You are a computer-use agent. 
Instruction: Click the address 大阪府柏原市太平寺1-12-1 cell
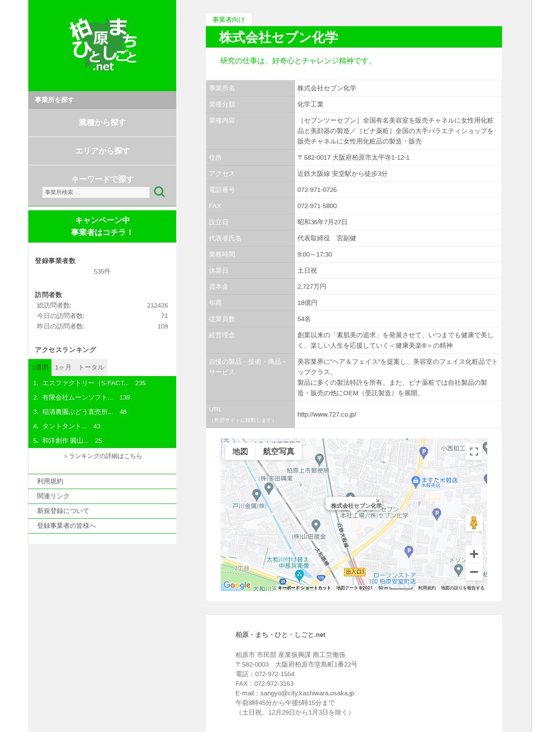(398, 157)
